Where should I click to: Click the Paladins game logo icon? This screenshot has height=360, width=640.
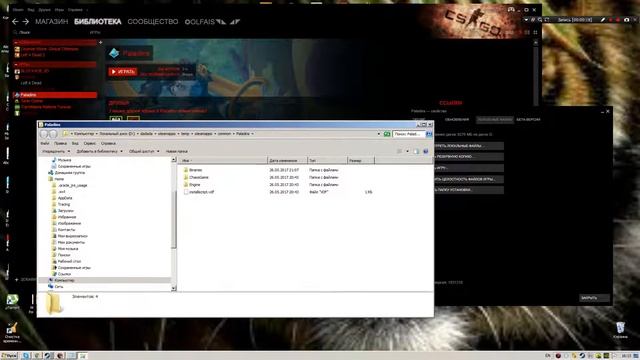coord(114,53)
